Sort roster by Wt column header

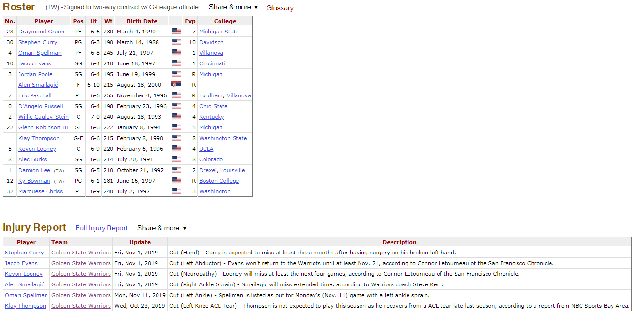tap(108, 21)
